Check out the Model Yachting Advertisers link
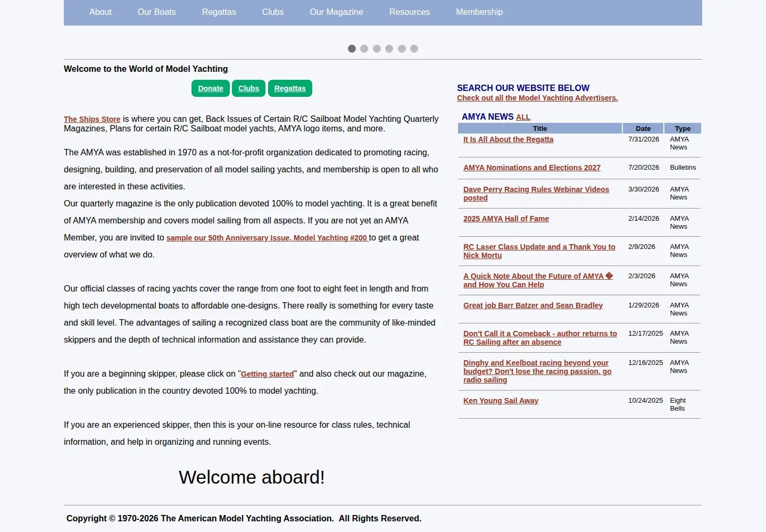Screen dimensions: 766x532 pos(537,98)
